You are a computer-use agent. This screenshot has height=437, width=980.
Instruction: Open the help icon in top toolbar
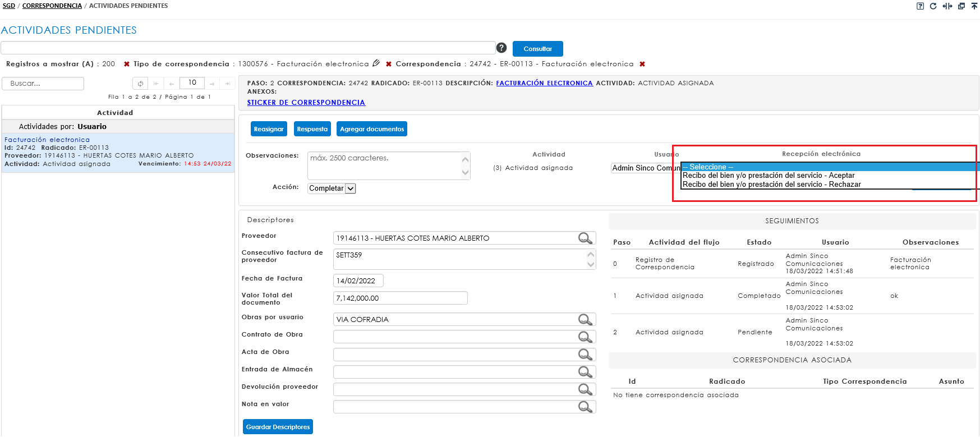coord(920,6)
